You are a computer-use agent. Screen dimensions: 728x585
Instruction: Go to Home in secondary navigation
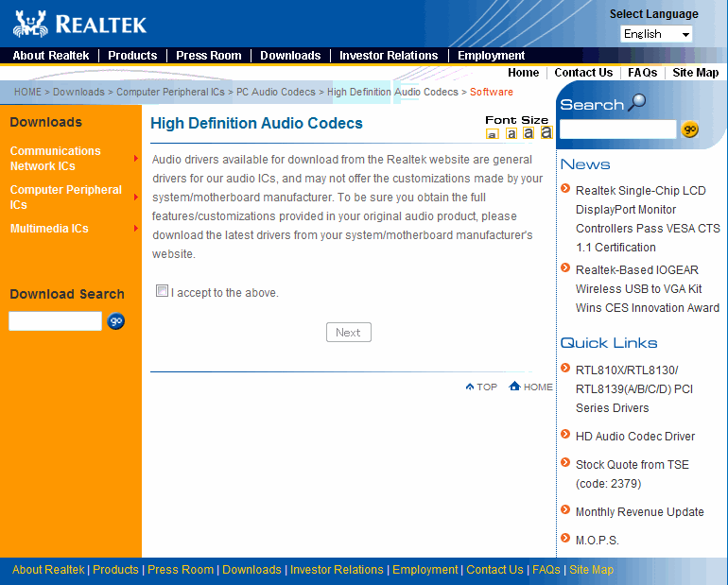pos(523,73)
